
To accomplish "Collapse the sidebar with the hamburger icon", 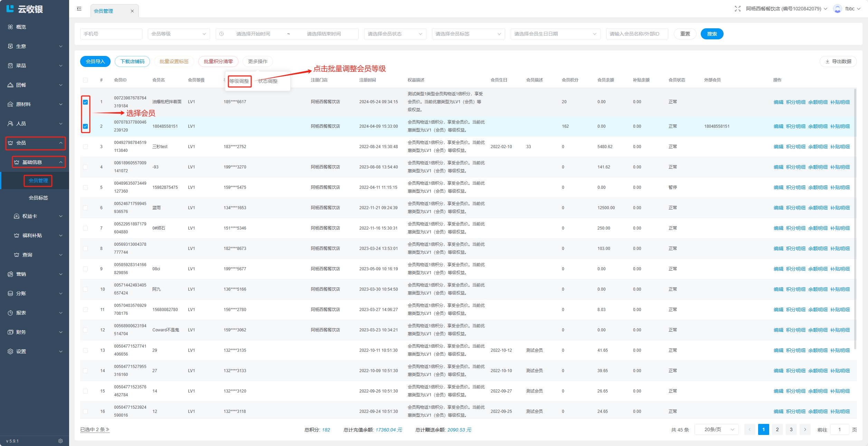I will point(79,9).
